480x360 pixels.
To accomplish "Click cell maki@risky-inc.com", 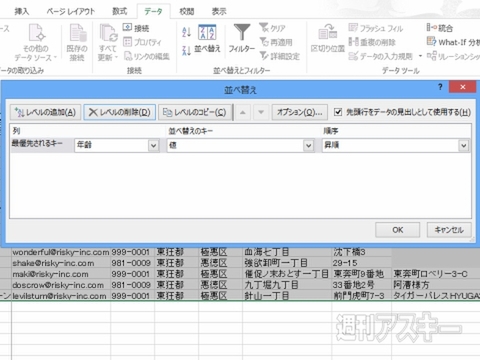I will [x=61, y=274].
